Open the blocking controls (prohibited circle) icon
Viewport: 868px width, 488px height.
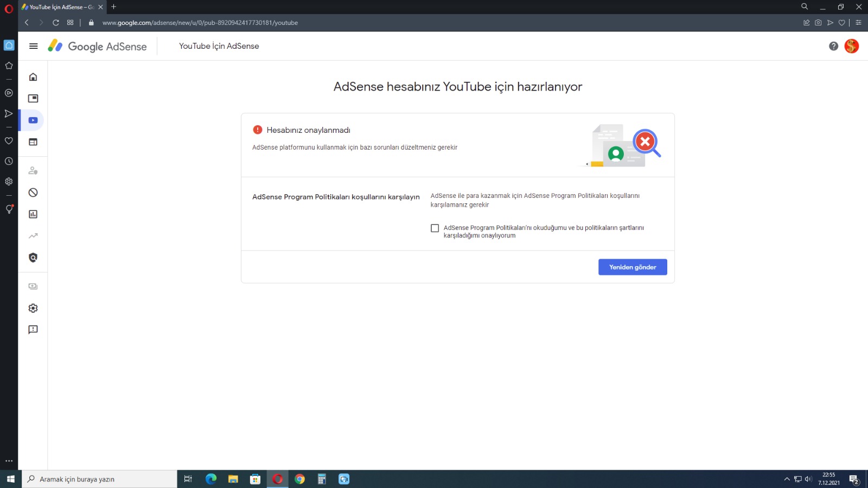tap(33, 192)
